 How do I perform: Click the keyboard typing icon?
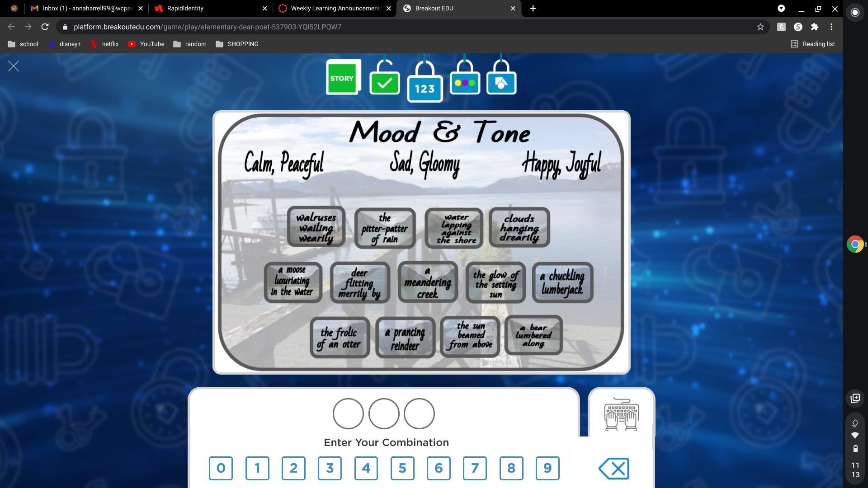click(x=621, y=413)
